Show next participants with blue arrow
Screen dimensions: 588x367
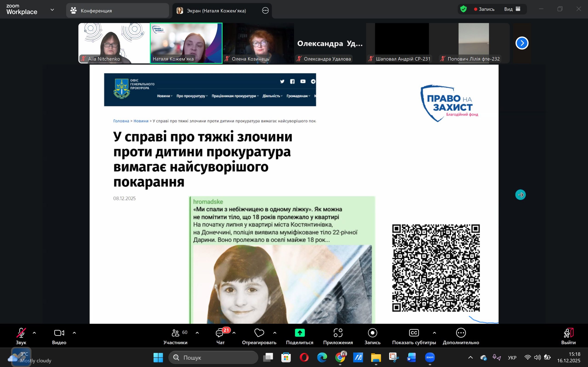522,43
